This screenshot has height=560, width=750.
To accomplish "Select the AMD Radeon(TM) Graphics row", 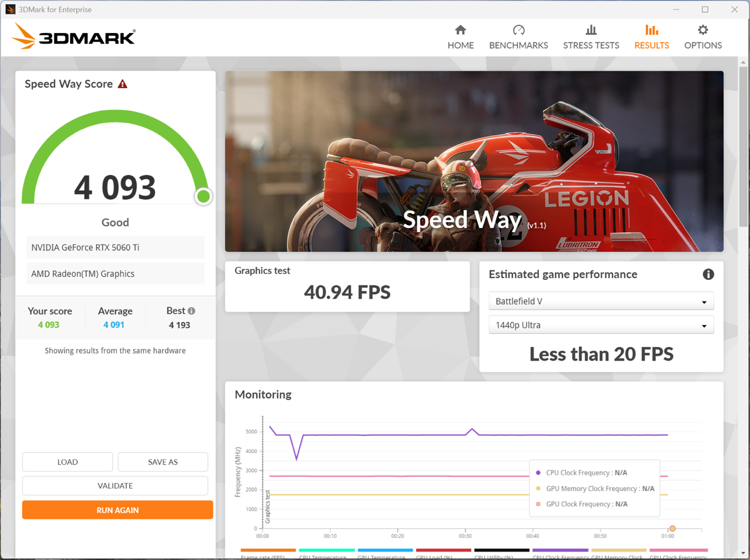I will click(x=115, y=274).
